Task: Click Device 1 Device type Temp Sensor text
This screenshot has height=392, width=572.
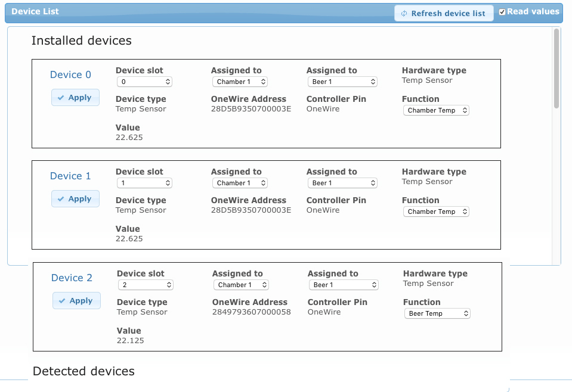Action: click(x=141, y=210)
